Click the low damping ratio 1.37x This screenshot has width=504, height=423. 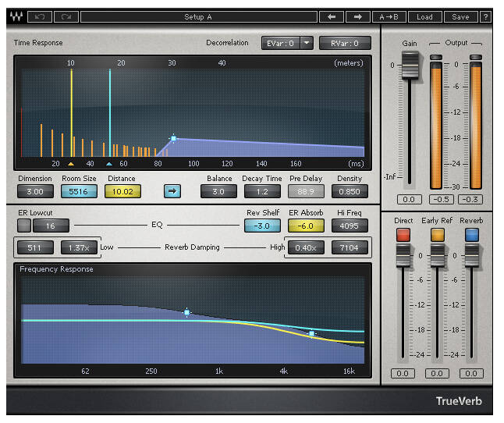point(79,247)
